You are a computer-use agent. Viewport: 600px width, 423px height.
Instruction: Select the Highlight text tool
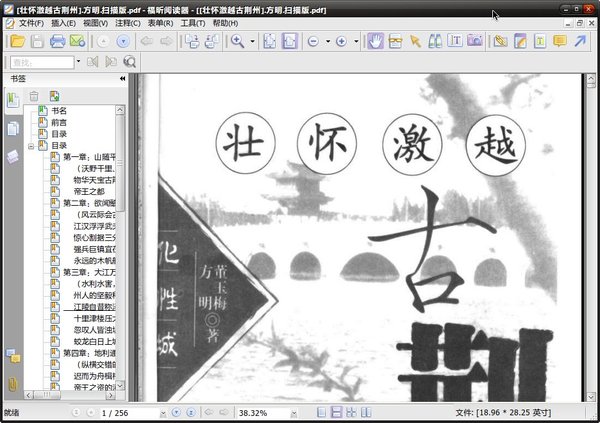pyautogui.click(x=540, y=41)
